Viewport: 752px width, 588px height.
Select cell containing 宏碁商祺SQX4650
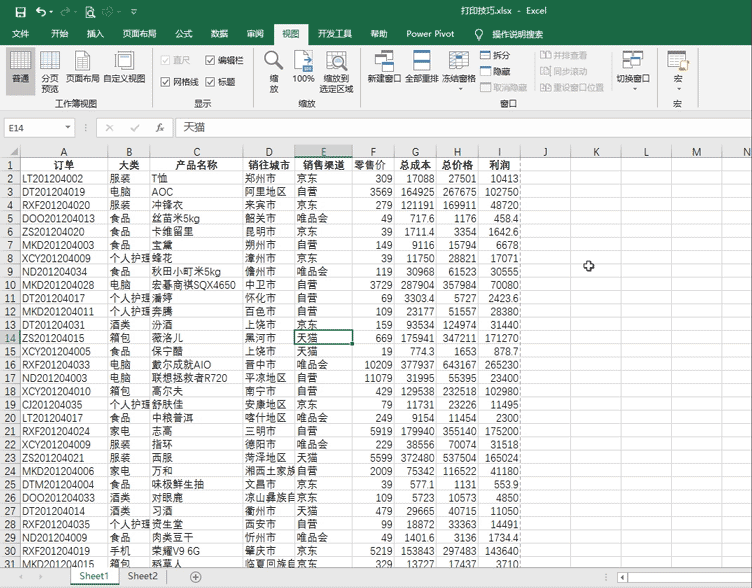(x=196, y=285)
